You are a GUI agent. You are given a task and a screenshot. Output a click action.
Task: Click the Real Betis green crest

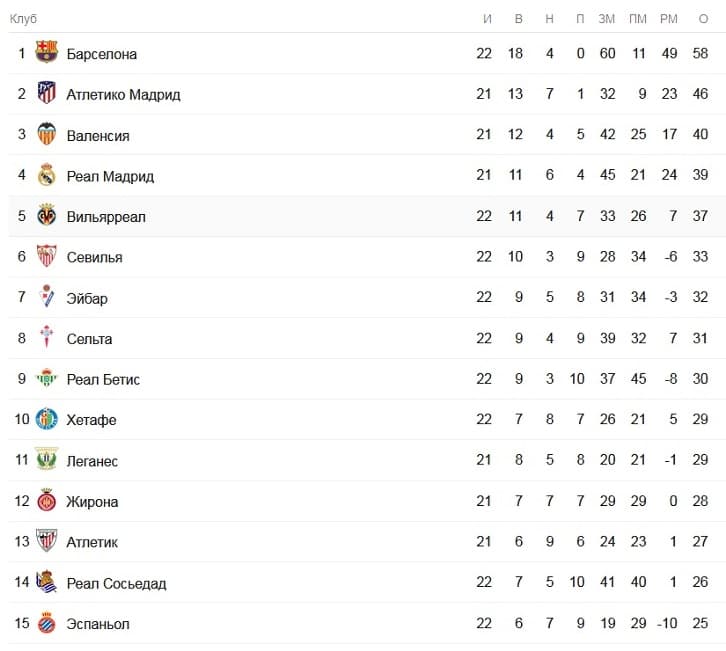[46, 378]
